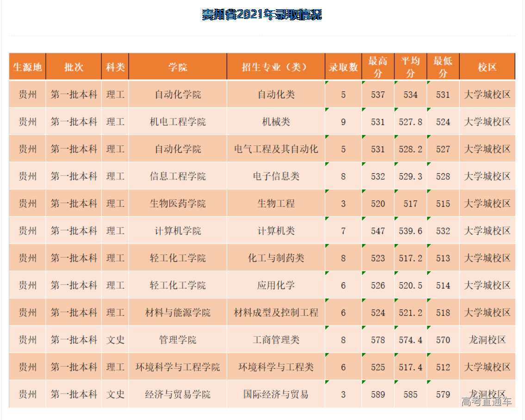The height and width of the screenshot is (420, 525).
Task: Click the 录取数 column header
Action: click(x=343, y=67)
